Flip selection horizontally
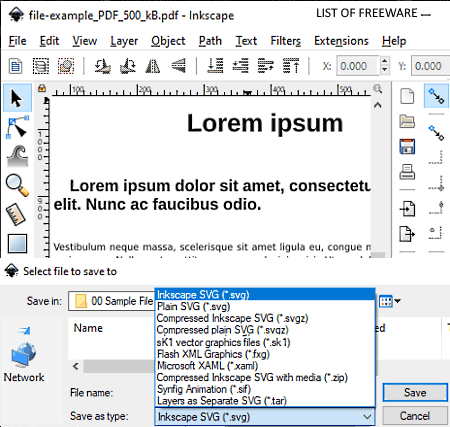450x427 pixels. (153, 66)
